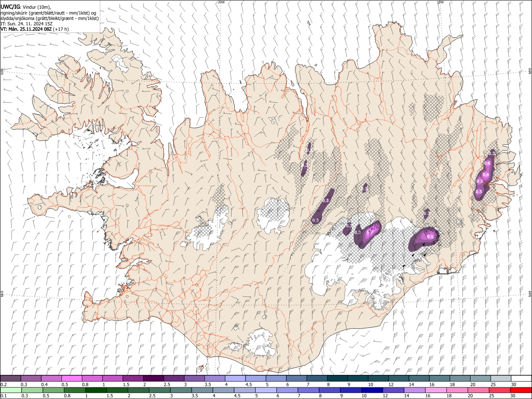
Task: Pick the darkest purple 2 swatch in the upper legend row
Action: click(x=153, y=378)
